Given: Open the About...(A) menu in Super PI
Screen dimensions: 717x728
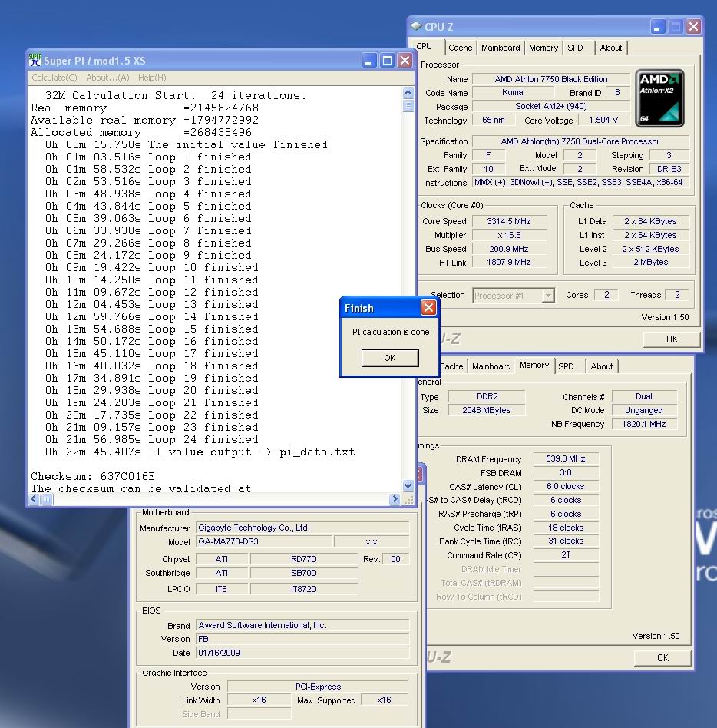Looking at the screenshot, I should [107, 78].
